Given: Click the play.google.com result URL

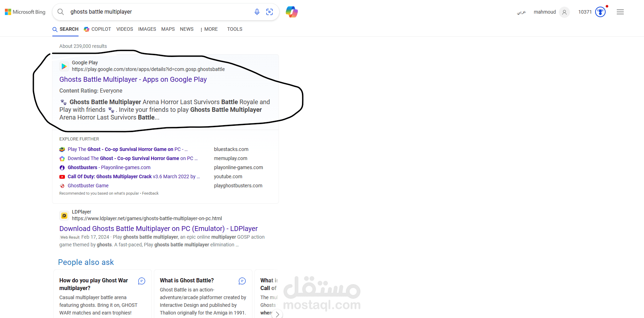Looking at the screenshot, I should point(148,69).
